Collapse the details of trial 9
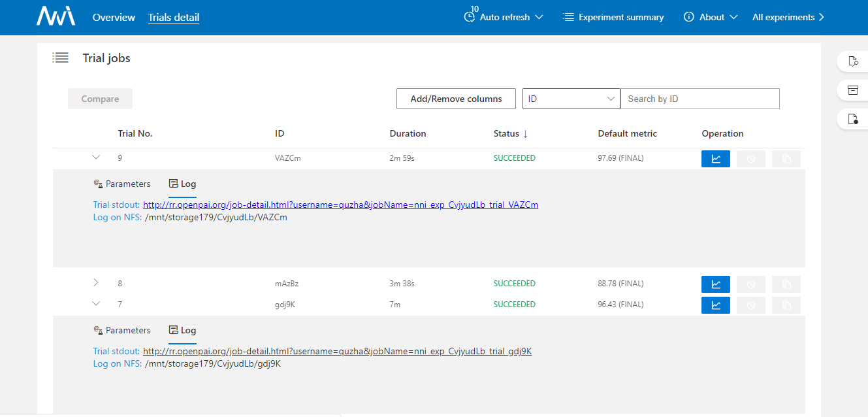This screenshot has width=868, height=417. click(x=96, y=158)
